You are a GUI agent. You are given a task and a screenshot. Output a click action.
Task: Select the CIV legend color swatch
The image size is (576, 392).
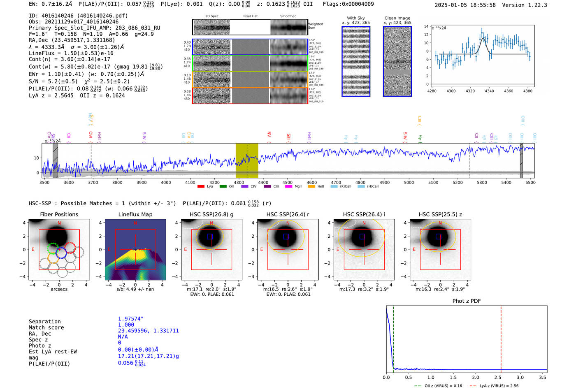click(x=245, y=186)
